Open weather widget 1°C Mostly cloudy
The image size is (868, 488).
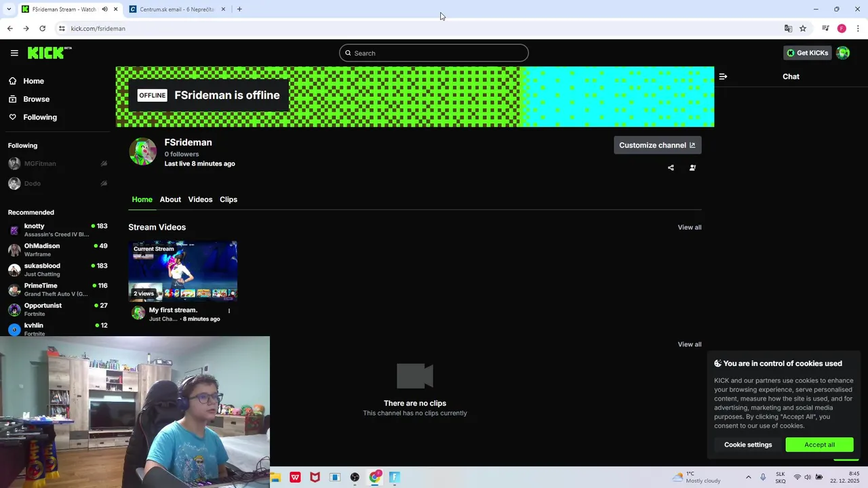[x=696, y=477]
